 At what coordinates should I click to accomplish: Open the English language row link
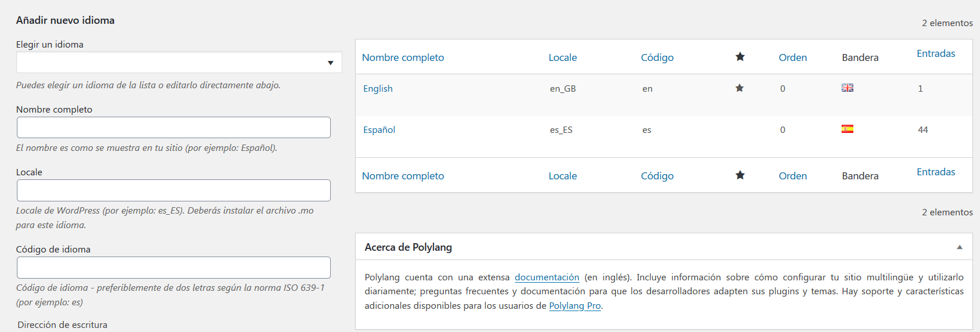click(378, 88)
